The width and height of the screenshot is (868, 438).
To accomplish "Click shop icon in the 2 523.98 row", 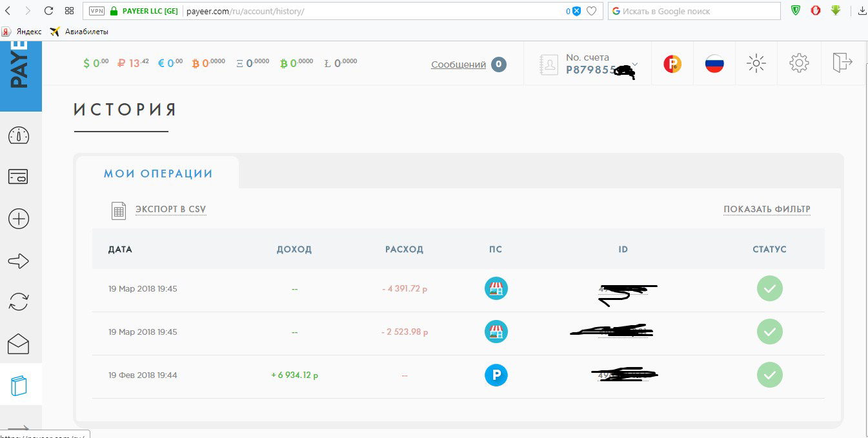I will click(496, 332).
